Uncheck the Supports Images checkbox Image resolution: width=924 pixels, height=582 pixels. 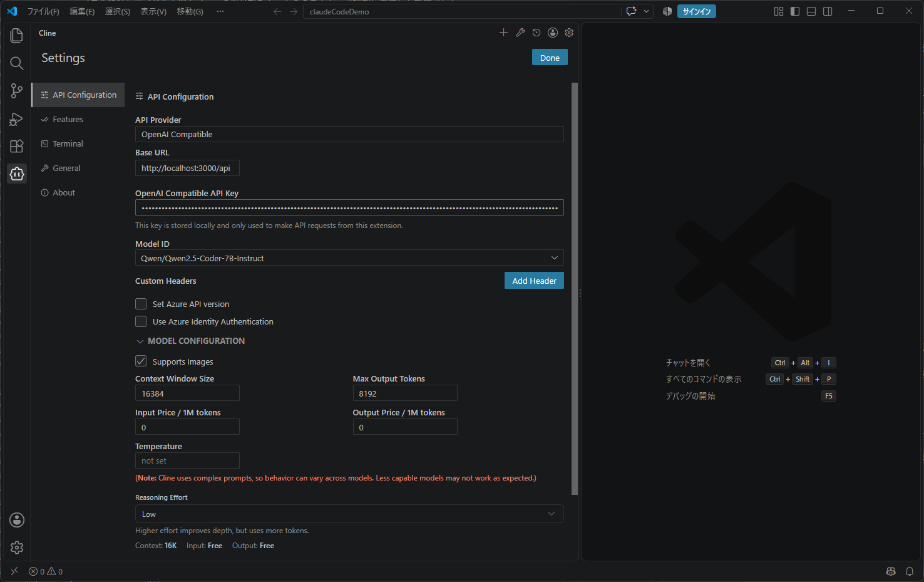[141, 361]
